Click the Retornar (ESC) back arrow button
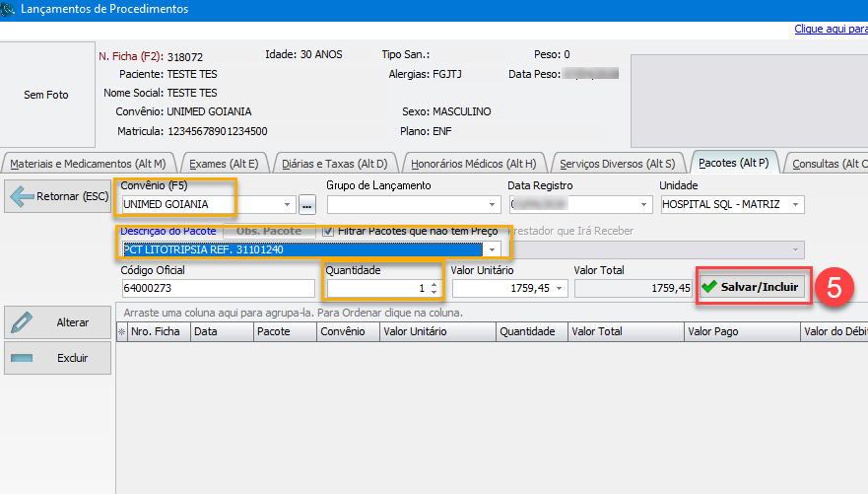Screen dimensions: 868x494 pyautogui.click(x=57, y=196)
